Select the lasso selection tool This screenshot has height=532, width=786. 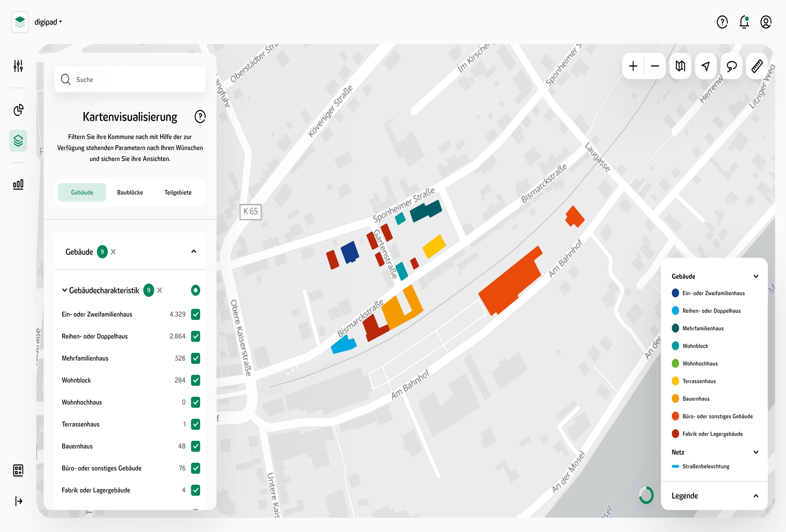[x=731, y=66]
